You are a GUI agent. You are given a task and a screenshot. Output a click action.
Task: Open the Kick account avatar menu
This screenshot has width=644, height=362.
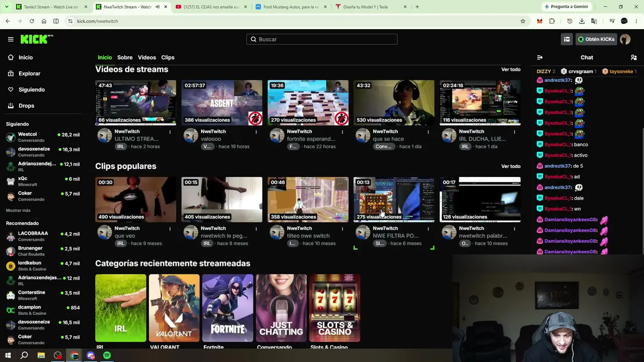[625, 39]
